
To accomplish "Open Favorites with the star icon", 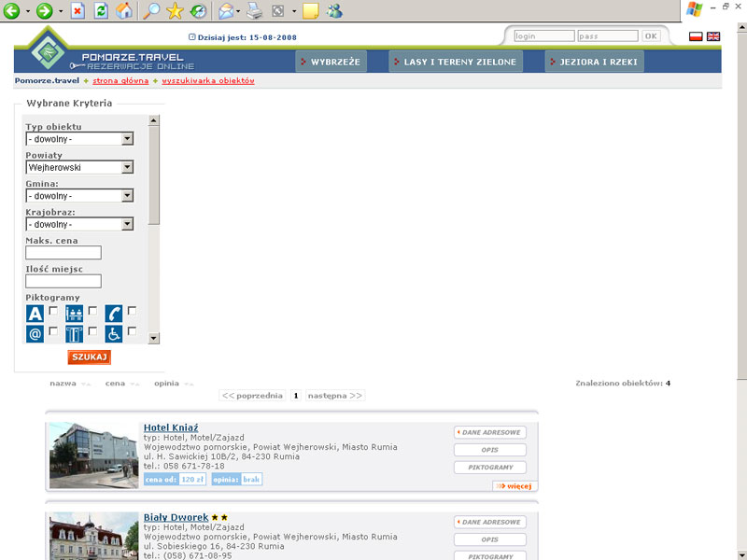I will coord(175,10).
